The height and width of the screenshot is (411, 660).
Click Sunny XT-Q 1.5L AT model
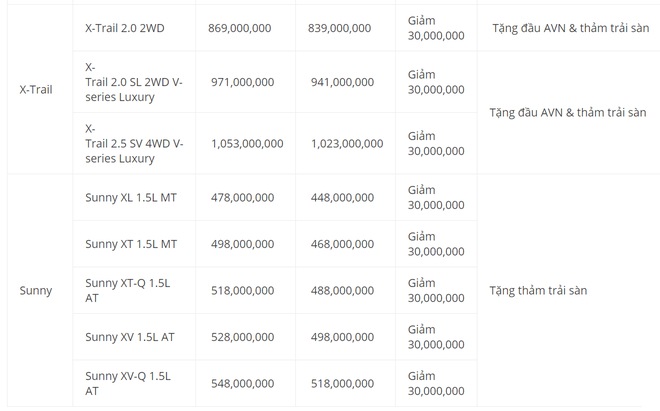[128, 291]
